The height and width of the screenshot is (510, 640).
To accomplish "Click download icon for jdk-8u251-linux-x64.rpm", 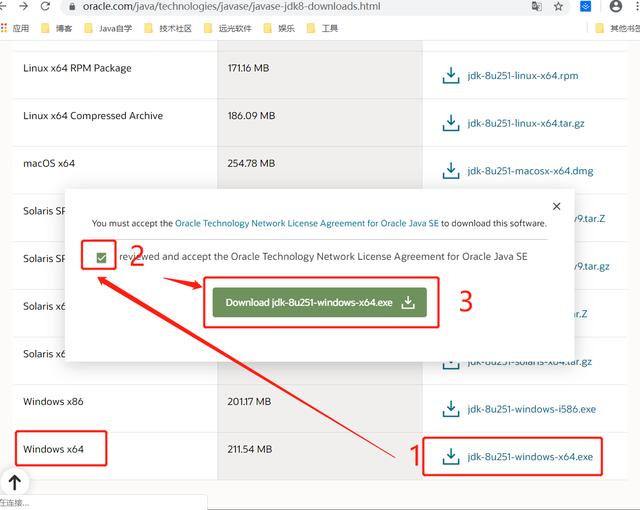I will pos(451,75).
